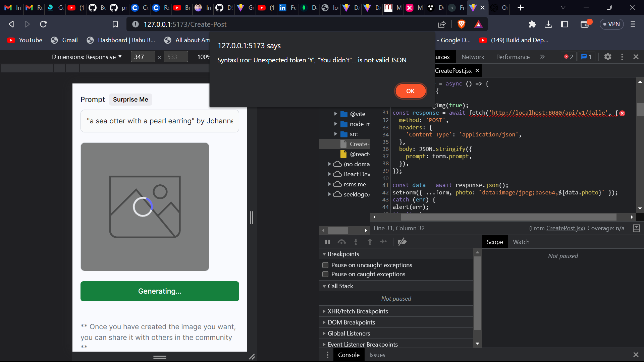Enable Pause on uncaught exceptions
Screen dimensions: 644x362
click(325, 265)
